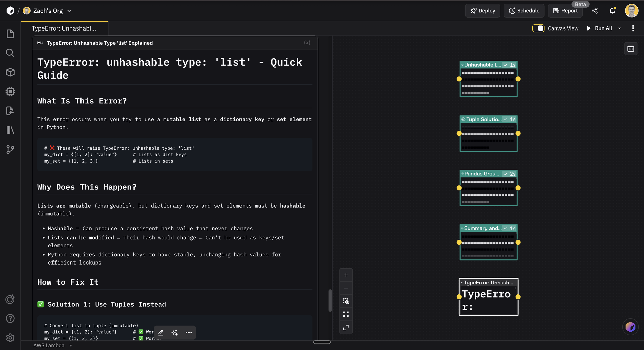Click the cell title 'TypeError: Unhashable Type 'list' Explained'
The image size is (644, 350).
click(100, 43)
